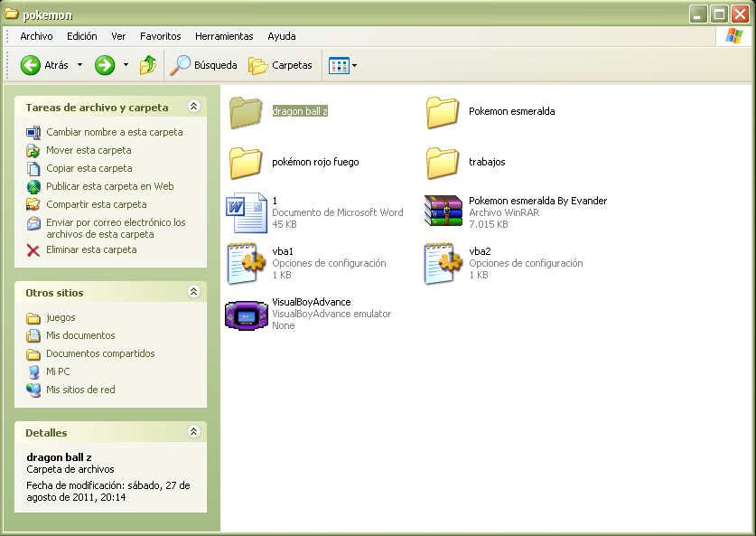Image resolution: width=756 pixels, height=536 pixels.
Task: Click Enviar por correo electrónico link
Action: 116,228
